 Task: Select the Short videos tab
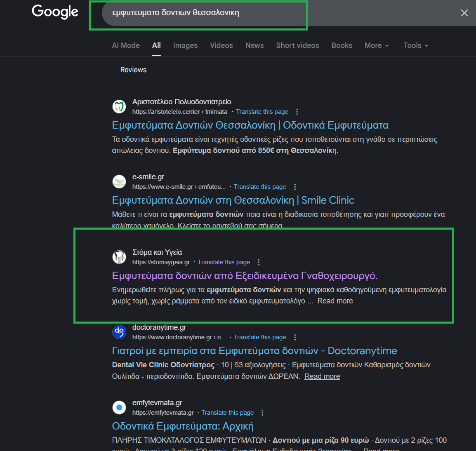point(297,45)
